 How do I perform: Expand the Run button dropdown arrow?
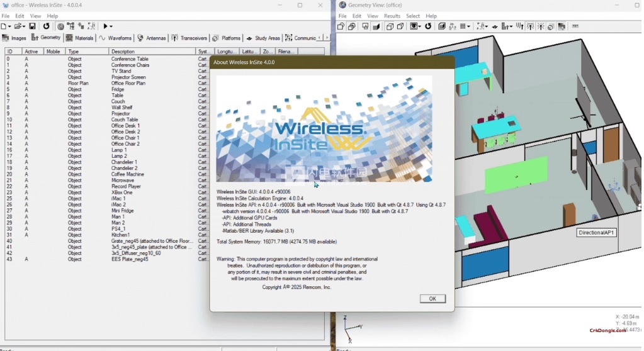point(111,26)
